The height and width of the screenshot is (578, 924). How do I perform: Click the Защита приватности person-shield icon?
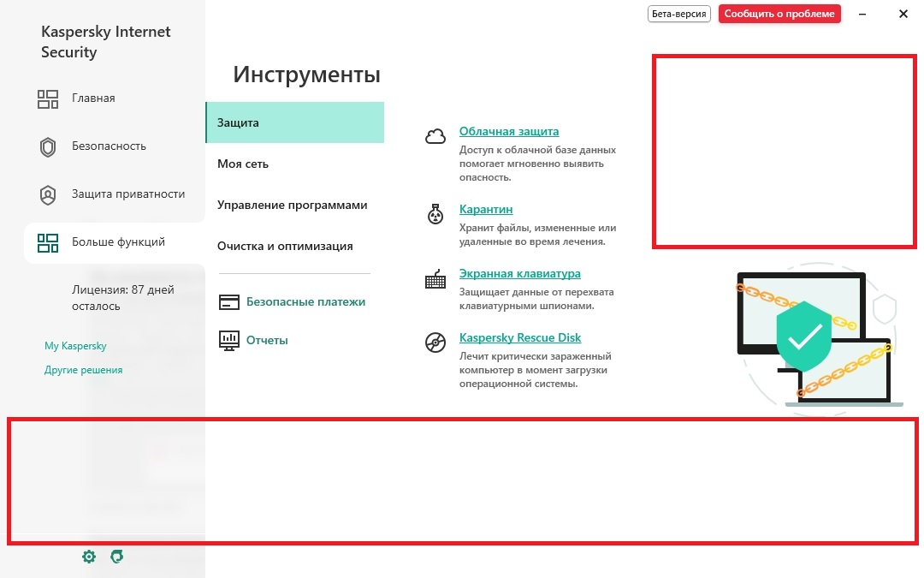click(x=48, y=194)
